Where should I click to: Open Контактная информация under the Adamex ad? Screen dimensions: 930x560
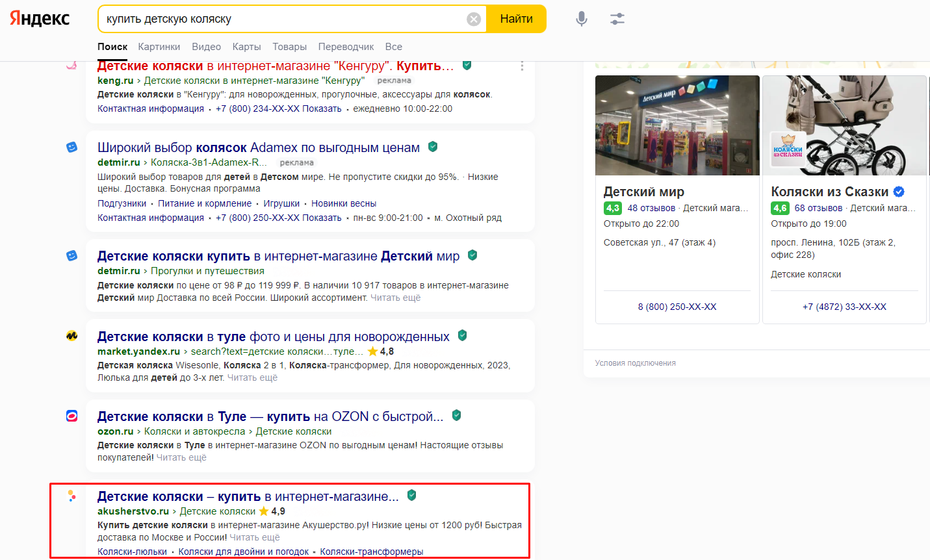tap(151, 218)
